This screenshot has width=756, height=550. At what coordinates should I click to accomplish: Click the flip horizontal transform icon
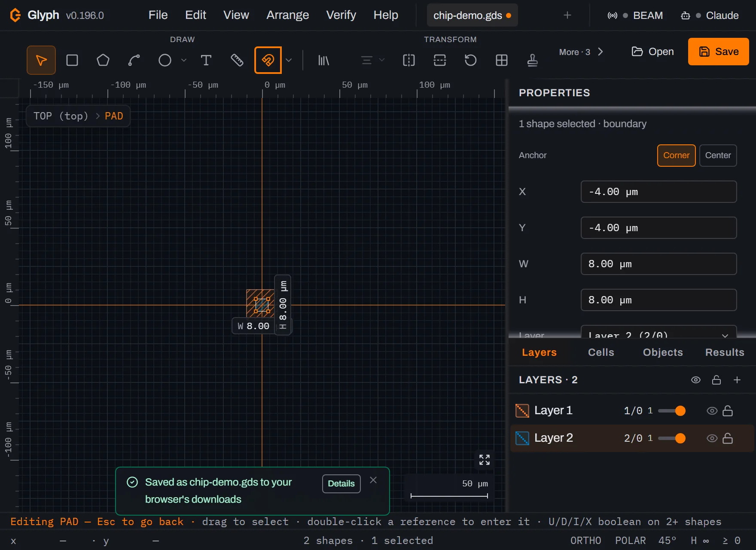(409, 60)
